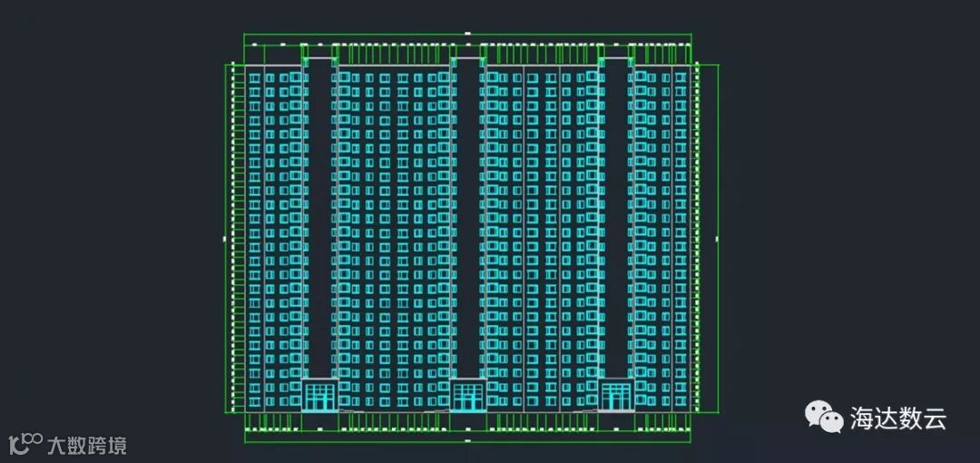Click the right side dimension grip
Image resolution: width=980 pixels, height=463 pixels.
coord(717,239)
